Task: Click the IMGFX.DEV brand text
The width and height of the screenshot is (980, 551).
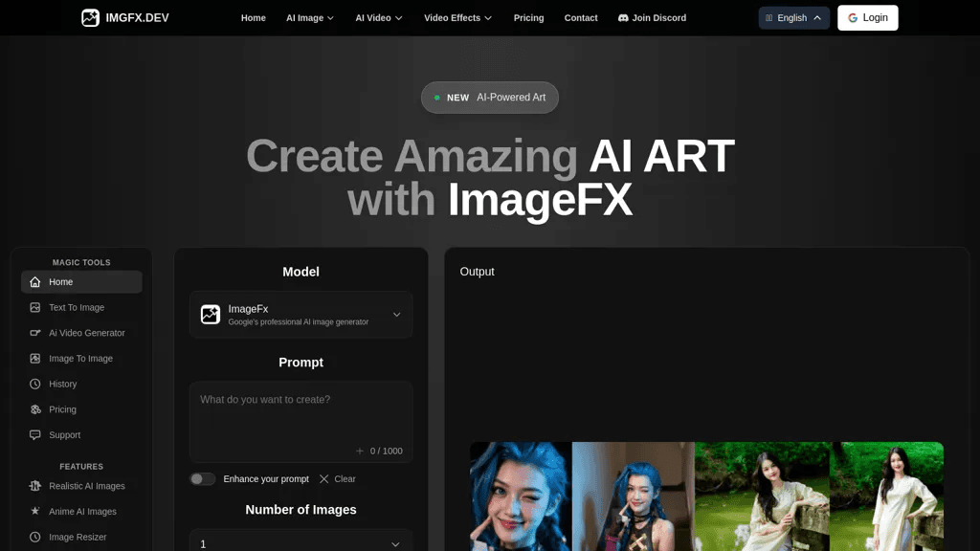Action: point(137,18)
